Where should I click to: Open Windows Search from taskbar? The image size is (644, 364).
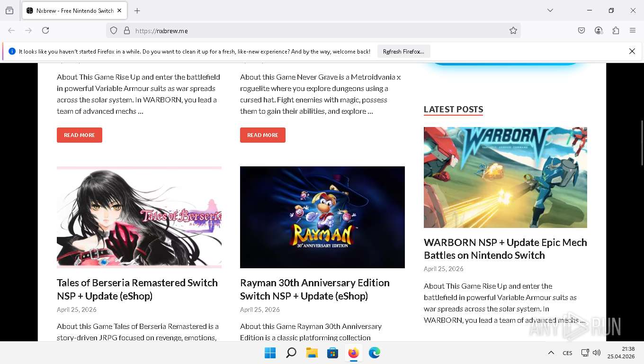click(x=291, y=353)
